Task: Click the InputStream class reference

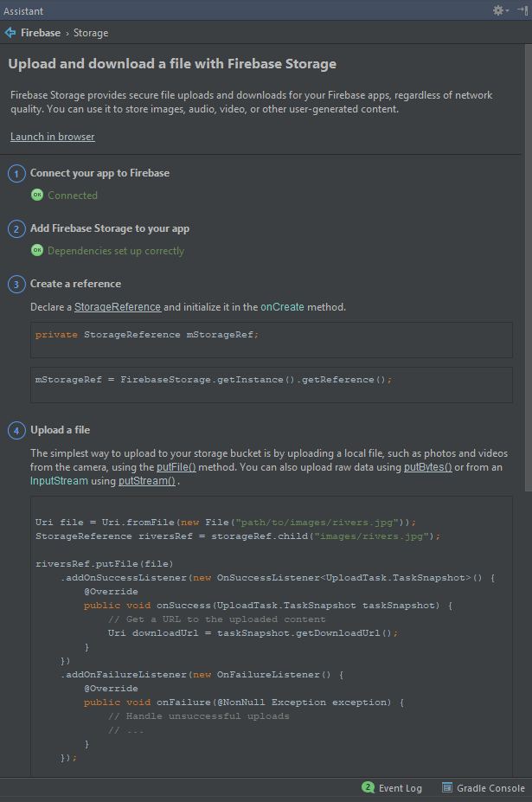Action: pos(59,481)
